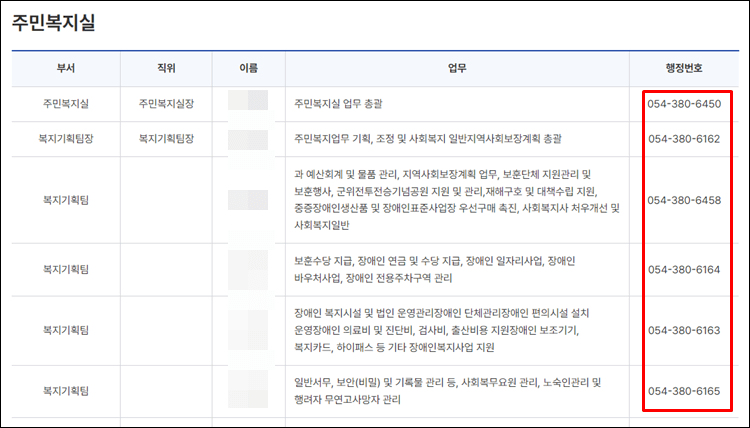Click the 일반서무, 보안(비밀) duty text
The height and width of the screenshot is (428, 750).
447,391
